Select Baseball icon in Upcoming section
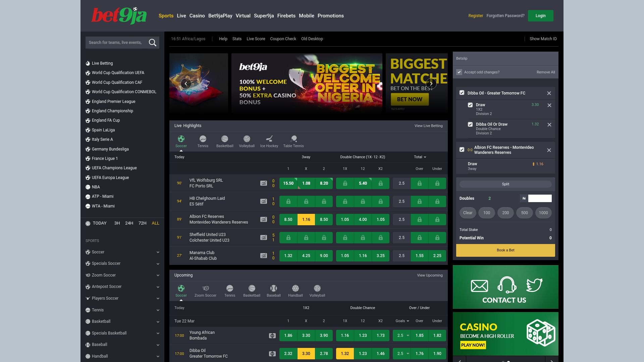This screenshot has height=362, width=644. tap(274, 288)
